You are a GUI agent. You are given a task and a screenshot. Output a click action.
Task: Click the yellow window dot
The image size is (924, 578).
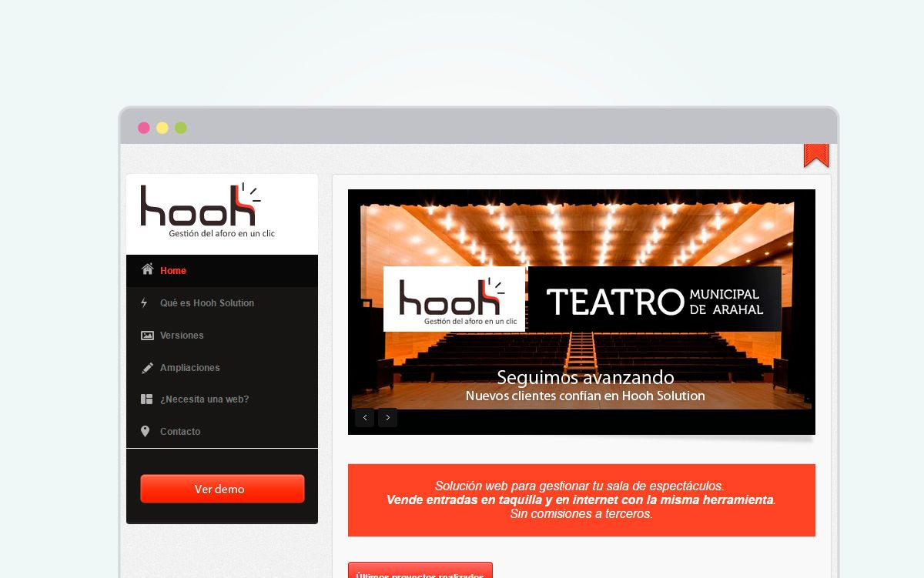point(162,128)
